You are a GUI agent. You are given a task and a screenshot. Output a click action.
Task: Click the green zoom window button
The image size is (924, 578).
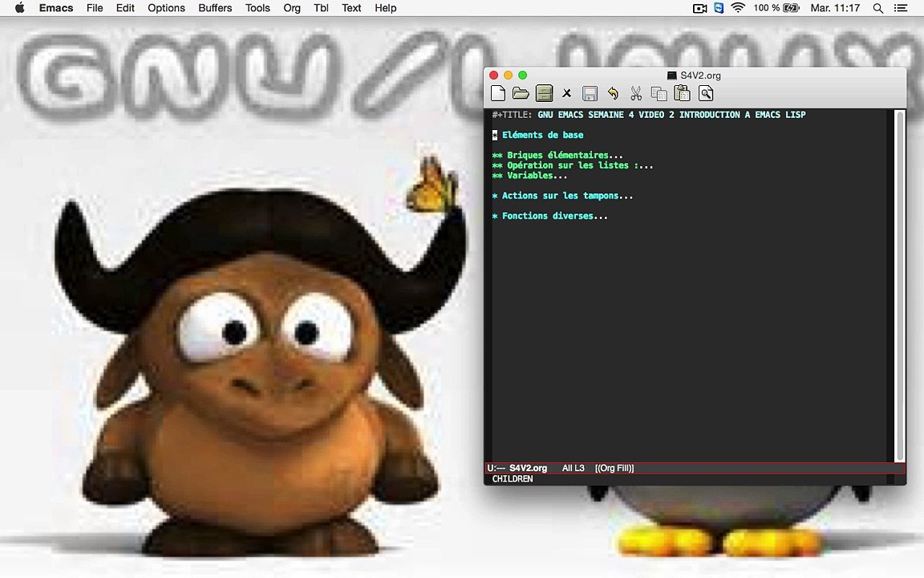point(522,75)
